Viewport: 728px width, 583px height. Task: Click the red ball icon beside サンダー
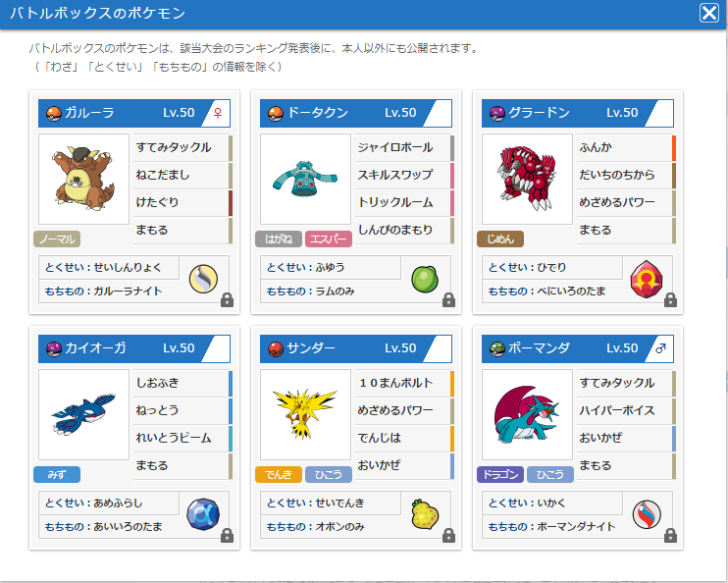coord(276,348)
